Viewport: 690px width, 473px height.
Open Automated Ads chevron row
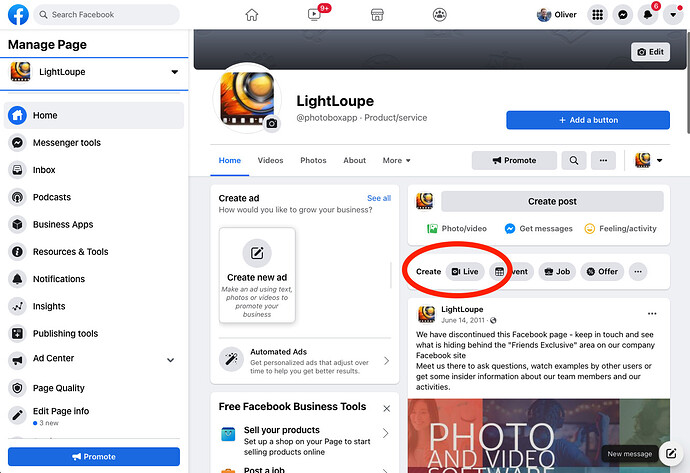[305, 361]
